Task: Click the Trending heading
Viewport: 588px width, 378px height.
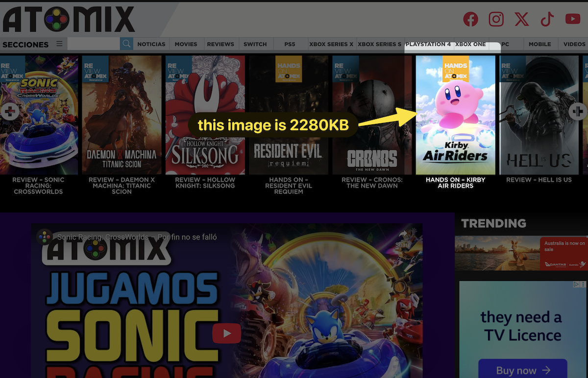Action: (493, 223)
